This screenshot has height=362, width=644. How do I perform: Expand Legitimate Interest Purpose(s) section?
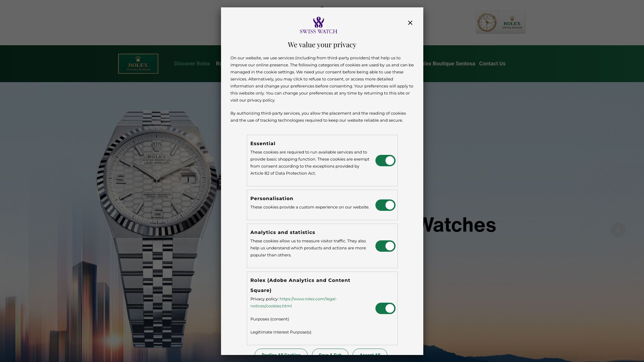click(x=281, y=332)
